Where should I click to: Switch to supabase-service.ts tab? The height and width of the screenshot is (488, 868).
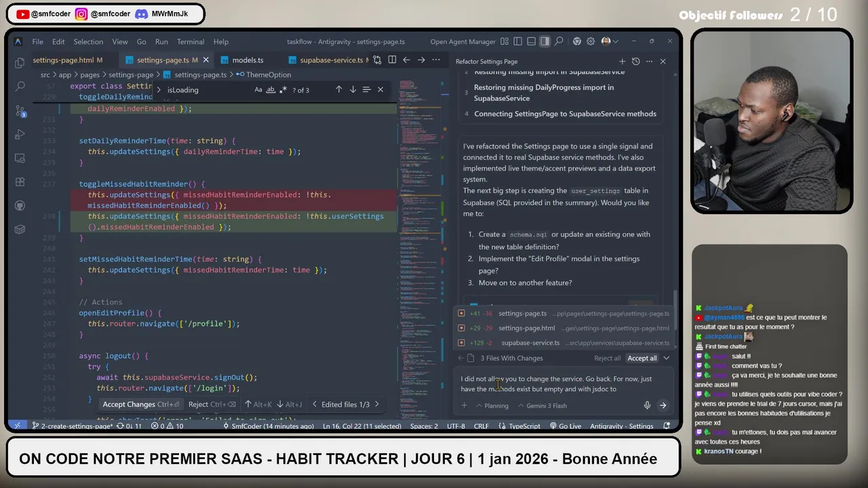click(x=330, y=60)
